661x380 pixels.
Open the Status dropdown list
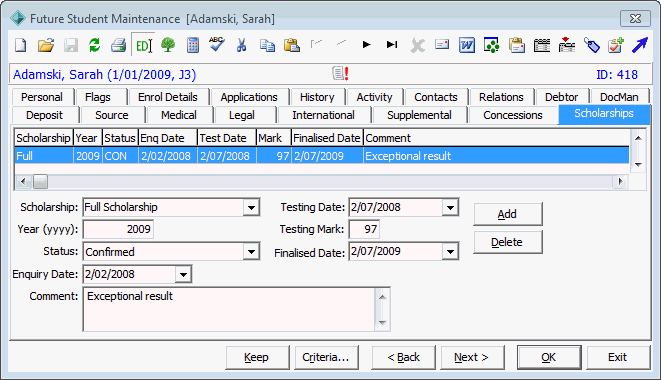click(x=251, y=252)
